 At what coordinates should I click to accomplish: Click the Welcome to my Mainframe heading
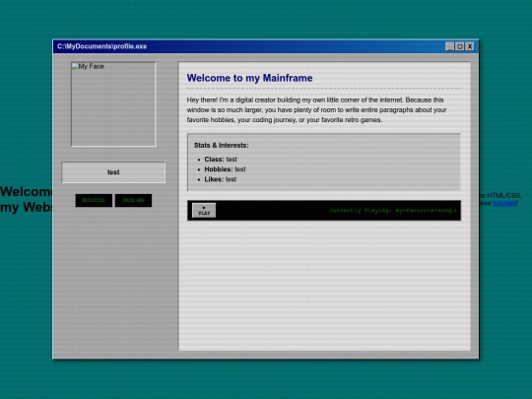click(x=249, y=78)
